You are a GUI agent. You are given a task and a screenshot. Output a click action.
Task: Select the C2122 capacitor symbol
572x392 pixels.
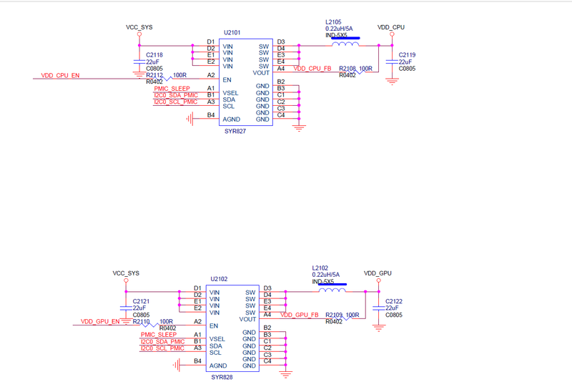click(x=378, y=308)
